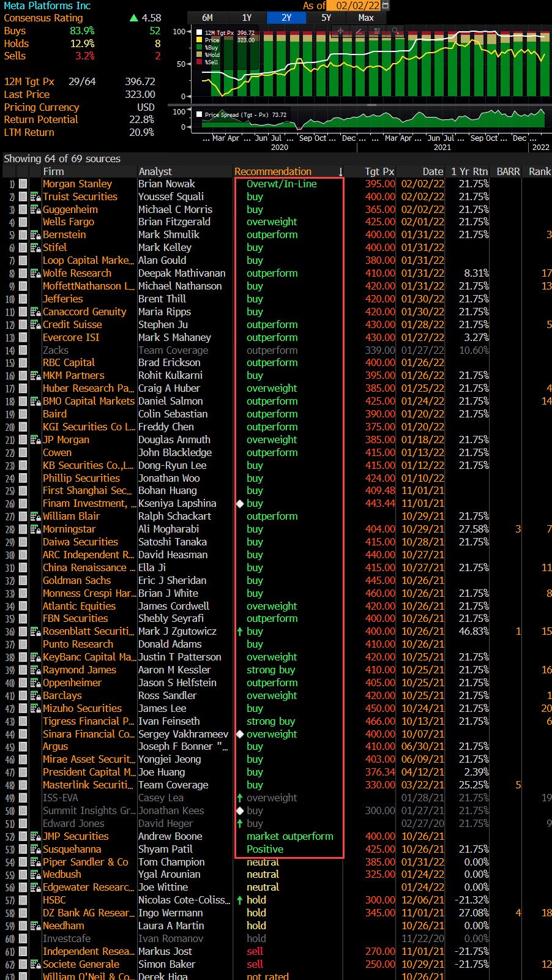552x980 pixels.
Task: Click the Meta Platforms Inc title
Action: click(47, 6)
